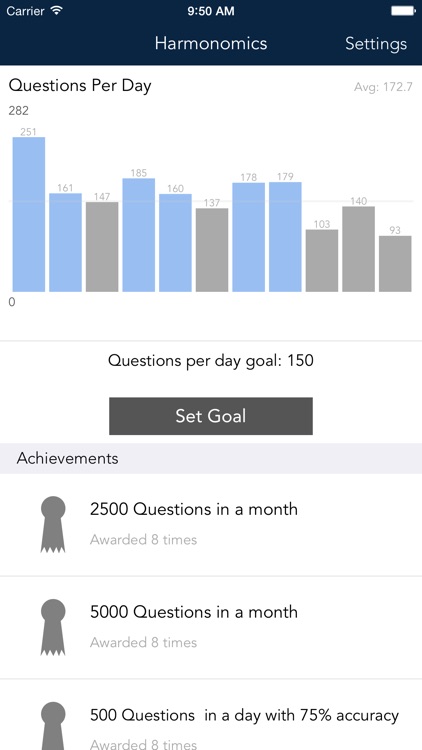Select the gray bar labeled 103

322,261
